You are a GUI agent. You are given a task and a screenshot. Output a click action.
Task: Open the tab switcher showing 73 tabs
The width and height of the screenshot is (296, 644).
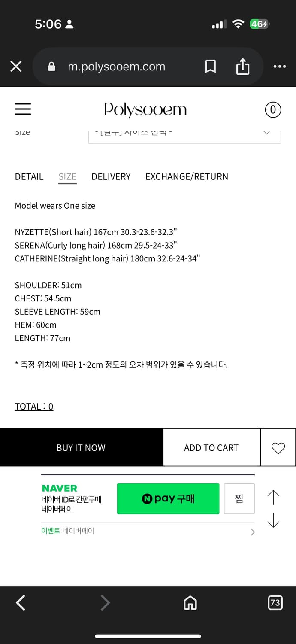[x=275, y=603]
